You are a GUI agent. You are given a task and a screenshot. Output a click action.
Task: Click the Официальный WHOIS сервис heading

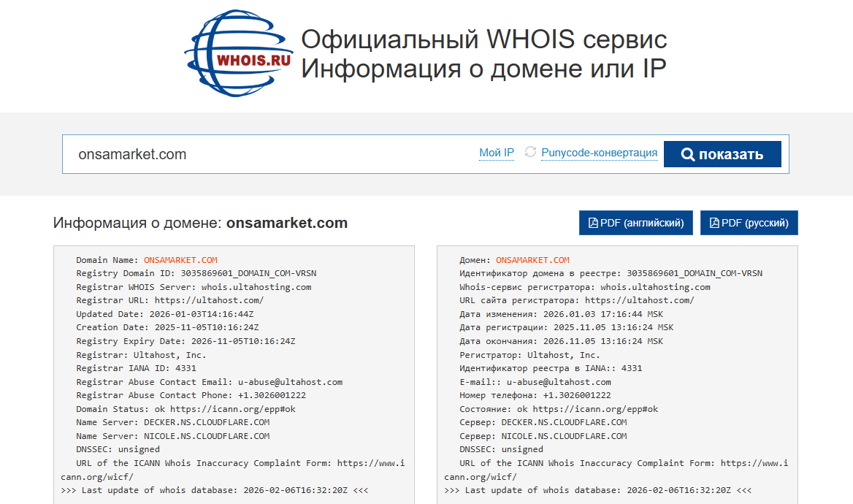(484, 39)
